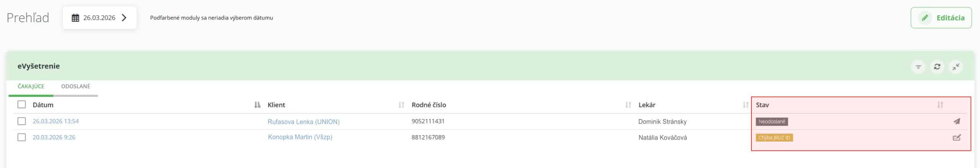
Task: Click the calendar icon beside 26.03.2026
Action: pos(75,18)
